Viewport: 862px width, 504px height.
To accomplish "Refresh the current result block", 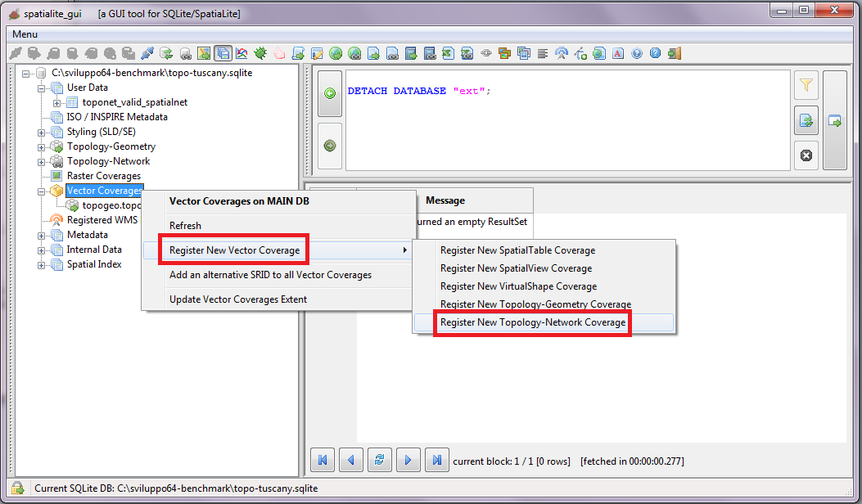I will pos(379,460).
